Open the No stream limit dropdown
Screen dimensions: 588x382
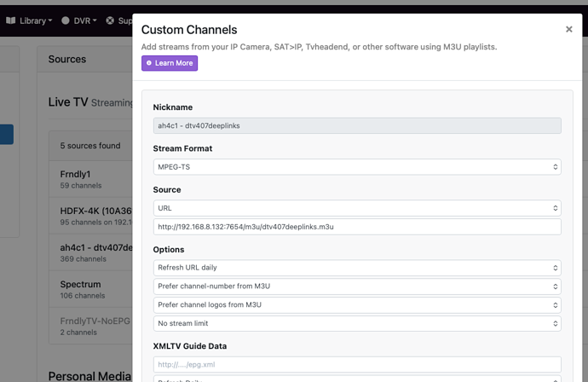tap(357, 323)
